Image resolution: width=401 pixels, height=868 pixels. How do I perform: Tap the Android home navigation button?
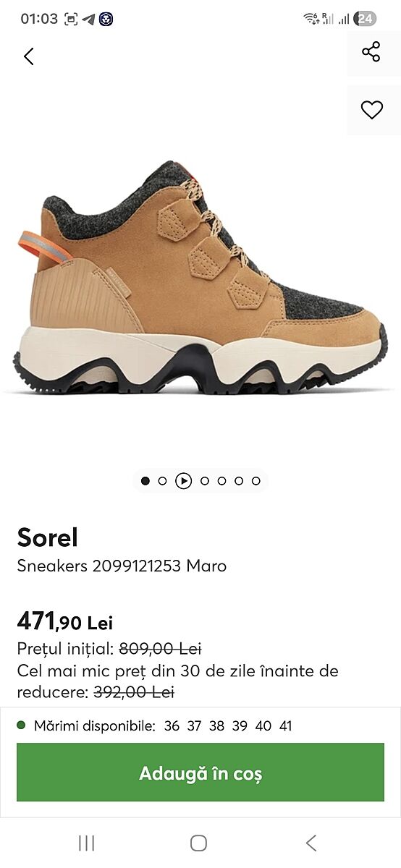[198, 843]
